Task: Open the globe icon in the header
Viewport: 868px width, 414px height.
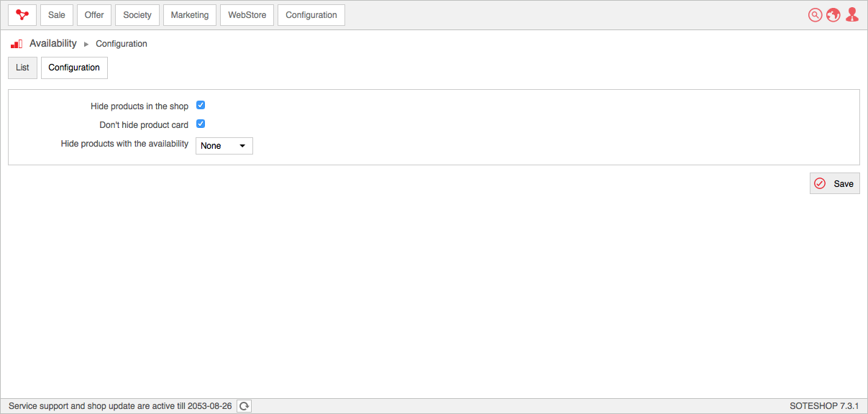Action: (833, 15)
